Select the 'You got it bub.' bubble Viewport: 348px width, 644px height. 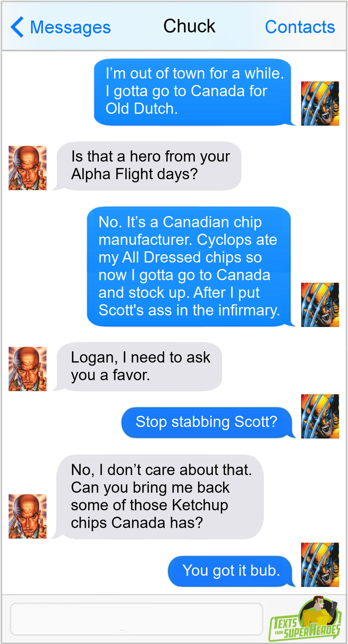231,571
